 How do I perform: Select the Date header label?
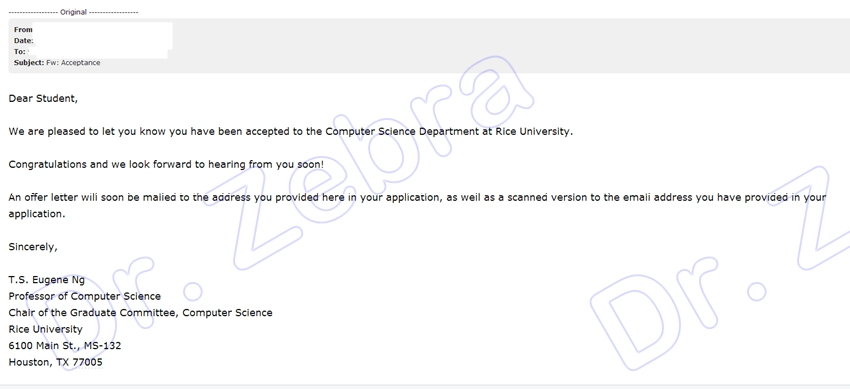pyautogui.click(x=24, y=41)
